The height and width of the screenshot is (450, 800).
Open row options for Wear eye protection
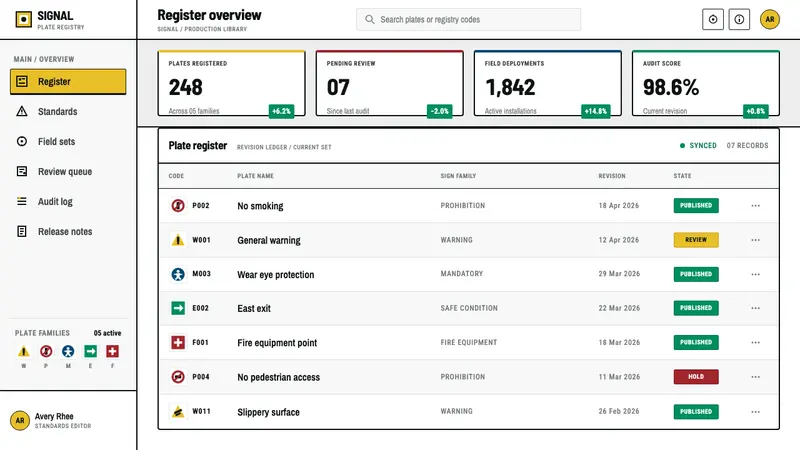[x=756, y=274]
